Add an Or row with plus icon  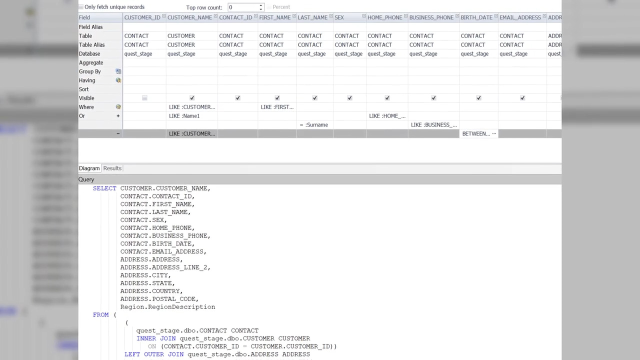[118, 116]
